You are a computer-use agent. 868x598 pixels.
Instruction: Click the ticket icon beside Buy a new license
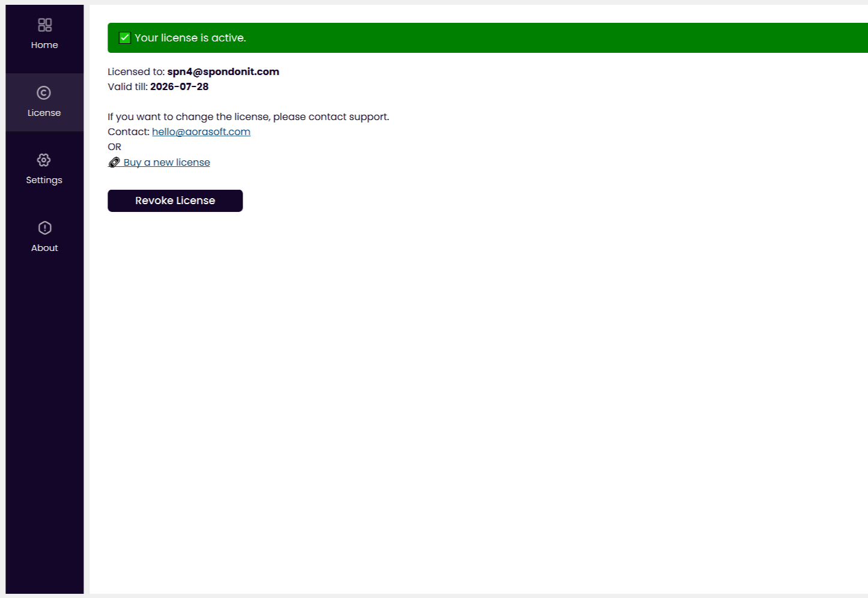[114, 162]
